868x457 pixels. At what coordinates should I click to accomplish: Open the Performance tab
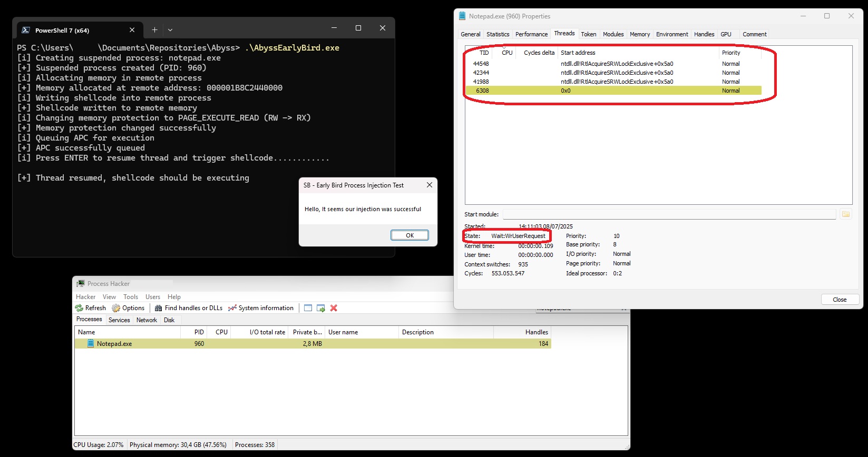tap(532, 34)
